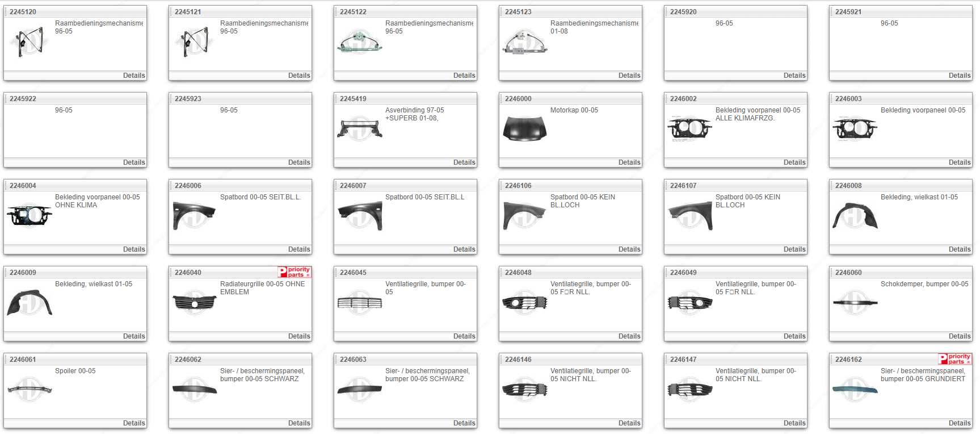
Task: Click the Ventilatiegrille description of item 2246045
Action: (x=425, y=288)
